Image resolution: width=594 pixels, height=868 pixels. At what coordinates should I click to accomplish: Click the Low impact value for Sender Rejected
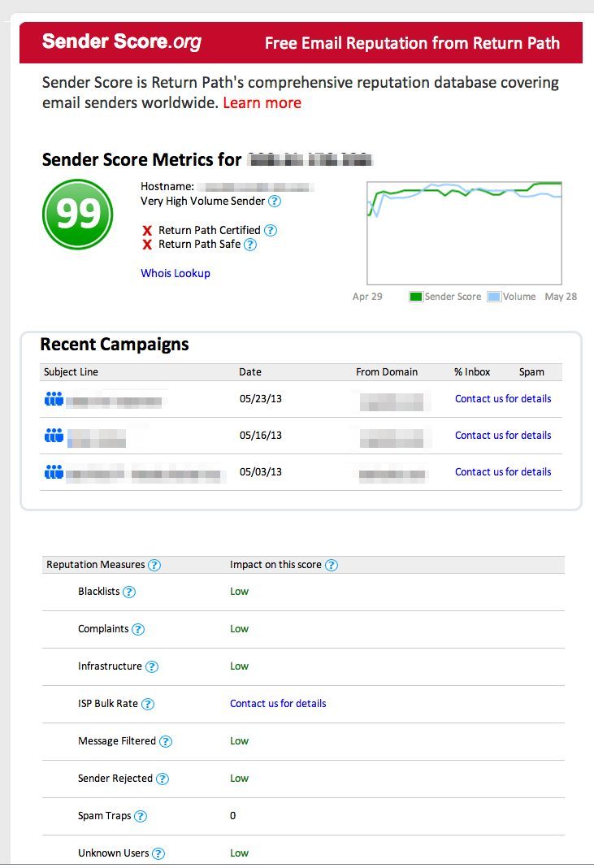coord(239,779)
